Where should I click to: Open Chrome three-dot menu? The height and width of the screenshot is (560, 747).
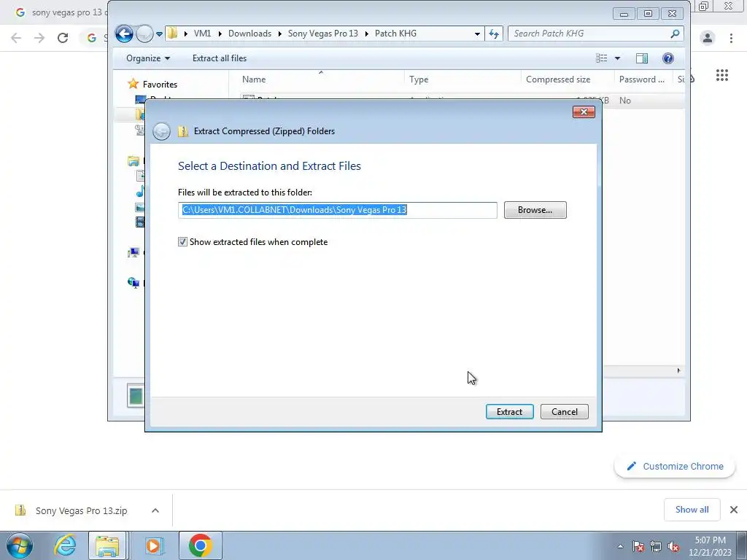click(x=731, y=38)
